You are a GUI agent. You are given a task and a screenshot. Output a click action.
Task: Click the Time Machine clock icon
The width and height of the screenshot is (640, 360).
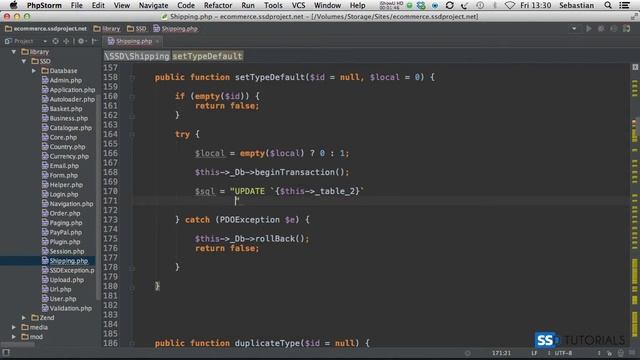[480, 5]
